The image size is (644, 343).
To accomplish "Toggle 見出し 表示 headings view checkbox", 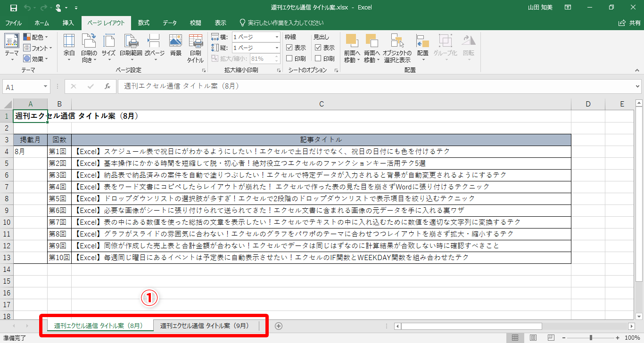I will [318, 48].
